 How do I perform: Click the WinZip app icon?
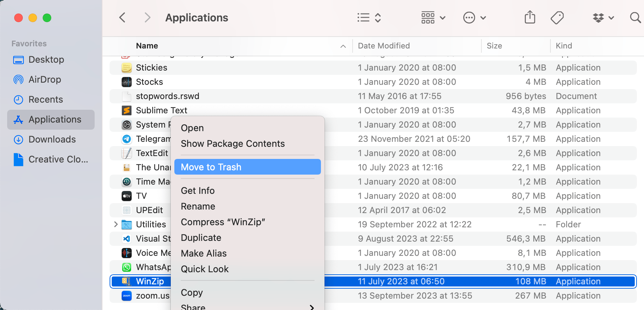pos(127,281)
